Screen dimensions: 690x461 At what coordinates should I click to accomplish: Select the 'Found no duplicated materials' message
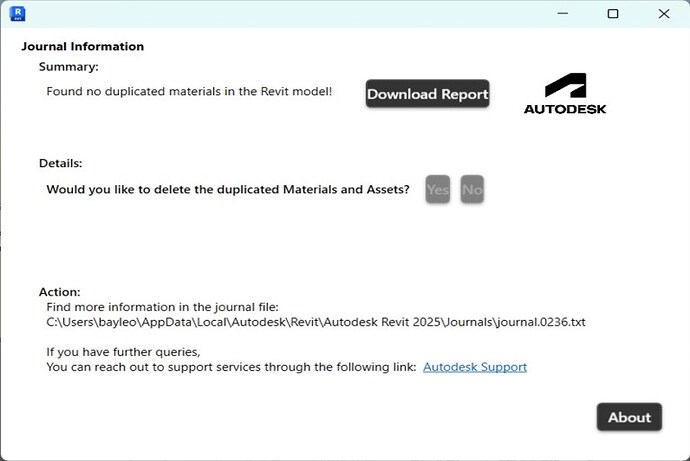click(189, 92)
